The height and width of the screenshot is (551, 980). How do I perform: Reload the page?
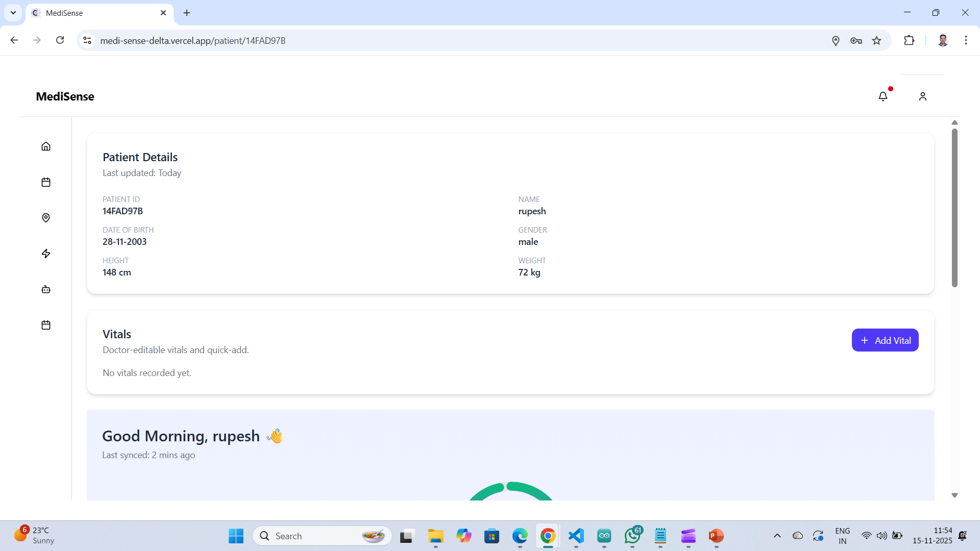point(60,40)
